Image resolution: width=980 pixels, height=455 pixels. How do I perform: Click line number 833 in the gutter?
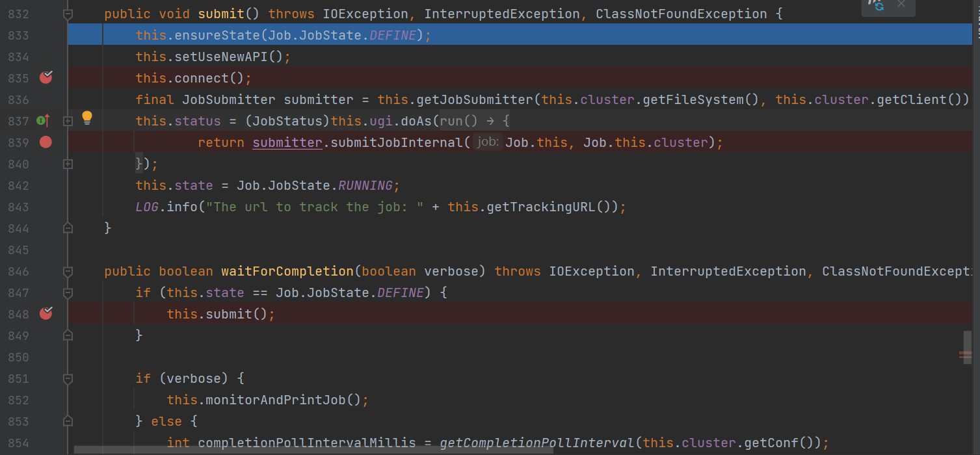click(18, 35)
